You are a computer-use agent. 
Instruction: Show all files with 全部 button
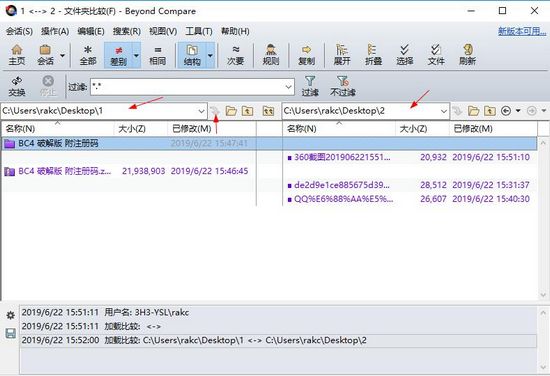click(88, 55)
